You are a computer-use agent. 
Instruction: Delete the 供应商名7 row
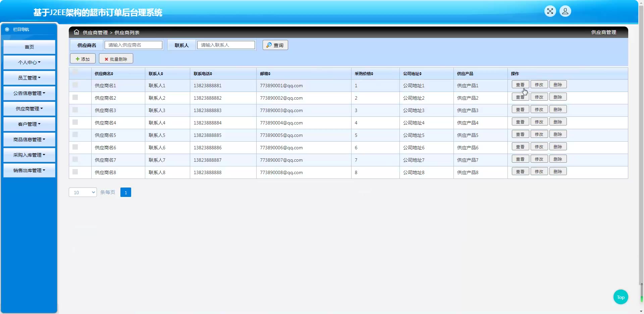point(558,159)
